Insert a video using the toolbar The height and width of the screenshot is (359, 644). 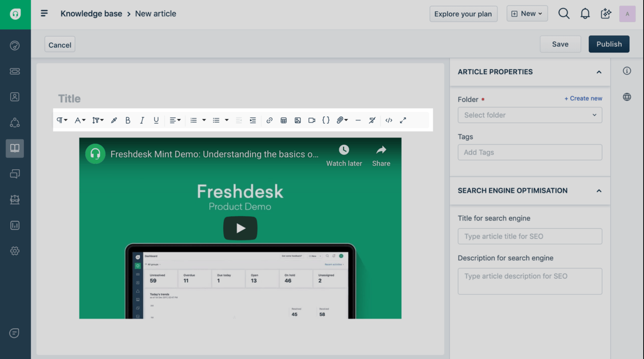[311, 120]
